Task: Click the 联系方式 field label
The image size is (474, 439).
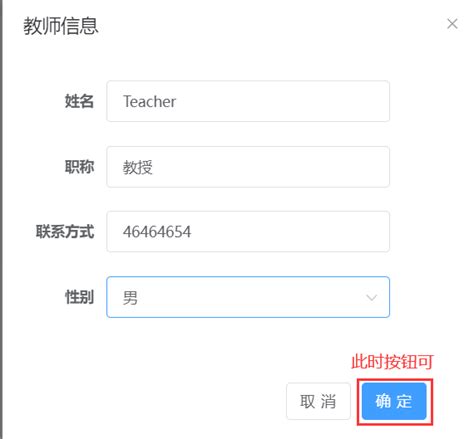Action: point(65,232)
